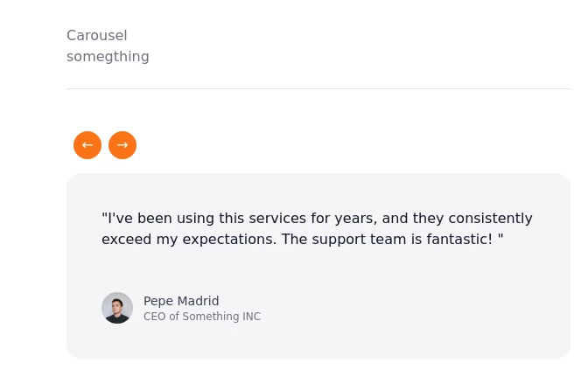This screenshot has height=377, width=588.
Task: Click Pepe Madrid's avatar photo
Action: pos(117,308)
